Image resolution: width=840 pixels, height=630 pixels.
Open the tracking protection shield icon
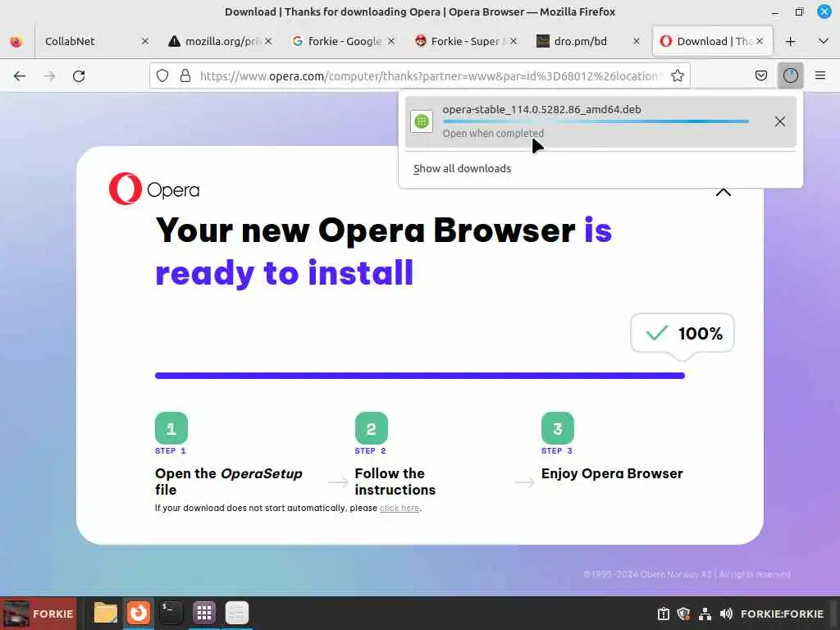162,76
